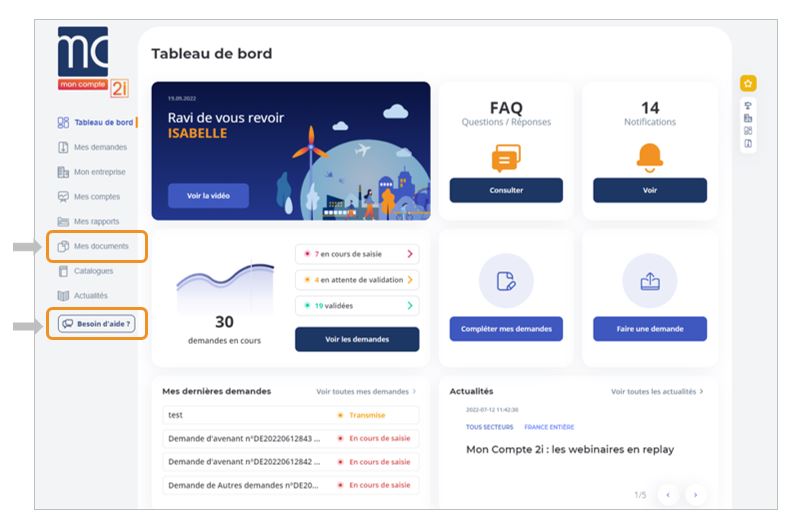Click the notifications bell icon
This screenshot has height=519, width=787.
coord(649,157)
